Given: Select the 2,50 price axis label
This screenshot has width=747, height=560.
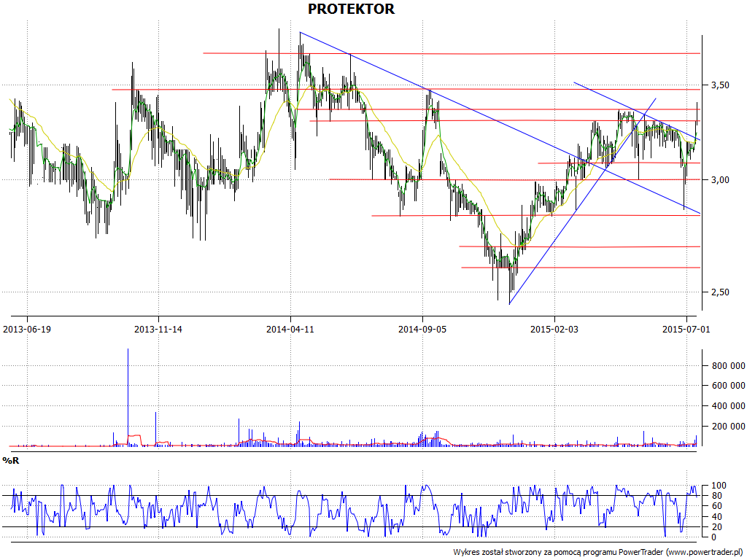Looking at the screenshot, I should point(720,292).
